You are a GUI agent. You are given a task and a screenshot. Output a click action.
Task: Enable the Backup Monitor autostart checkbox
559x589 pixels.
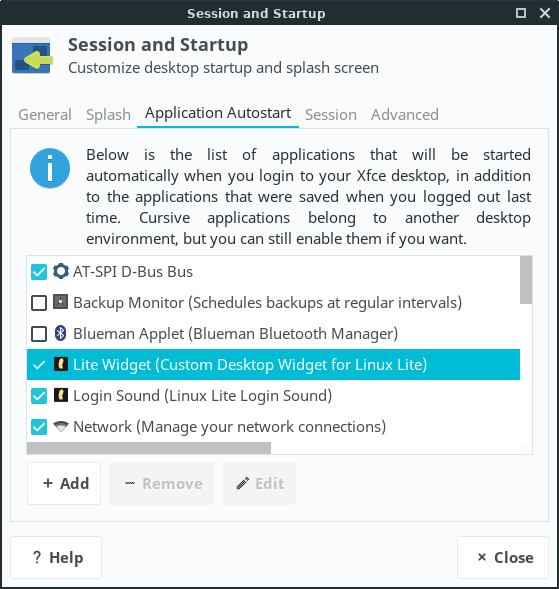39,303
